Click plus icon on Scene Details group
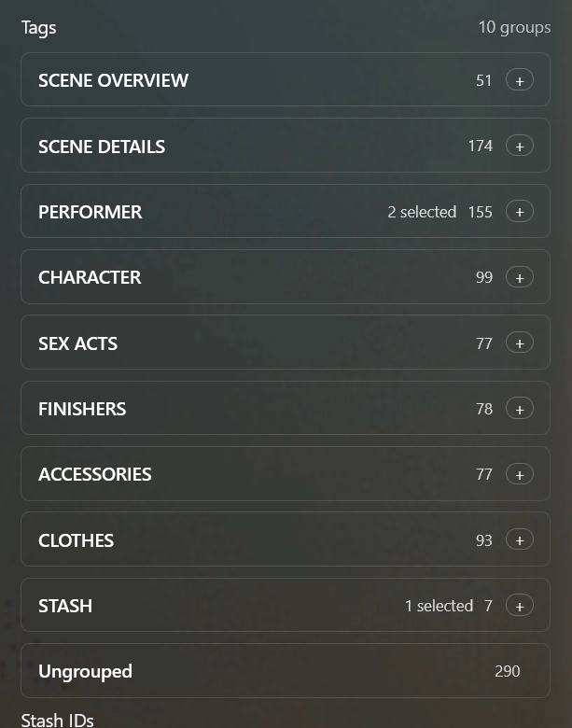The width and height of the screenshot is (572, 728). [x=520, y=146]
